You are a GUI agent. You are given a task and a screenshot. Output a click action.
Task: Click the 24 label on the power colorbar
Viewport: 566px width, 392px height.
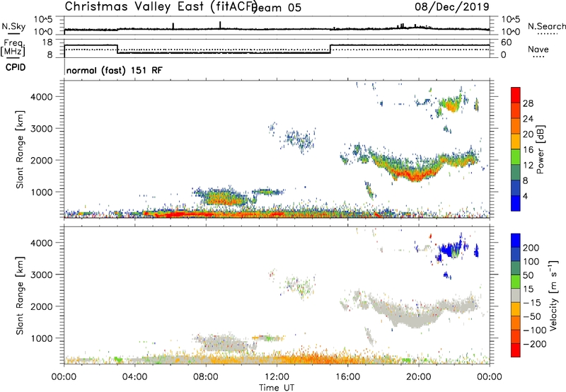tap(528, 119)
